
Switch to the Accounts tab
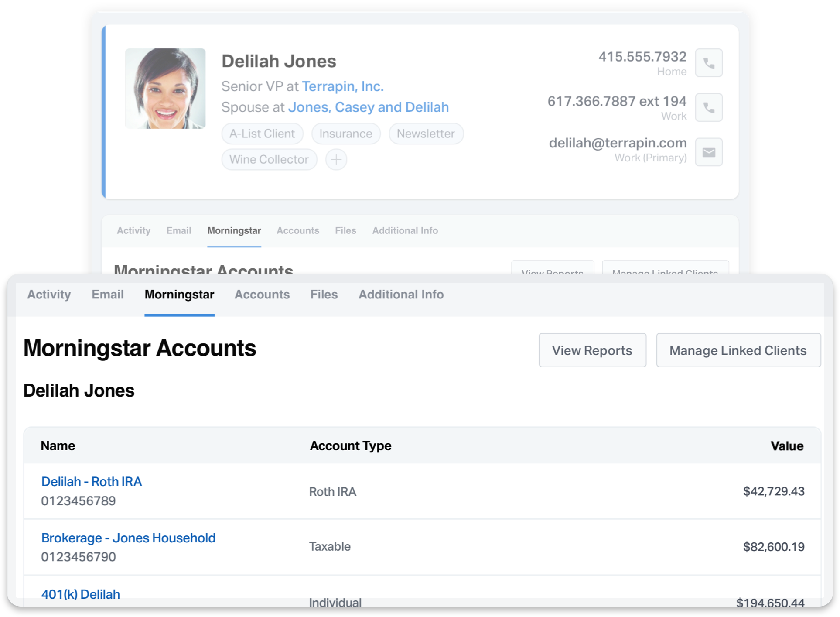coord(262,295)
